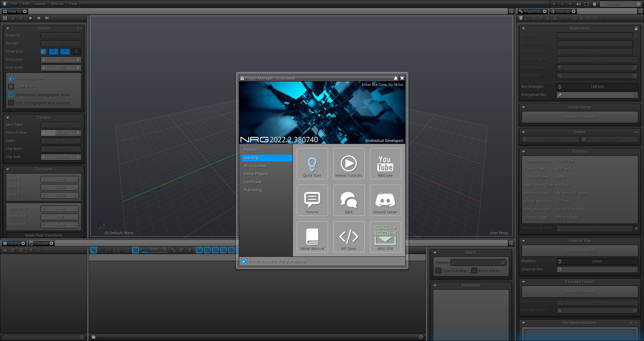The height and width of the screenshot is (341, 644).
Task: Browse the API Docs
Action: point(349,237)
